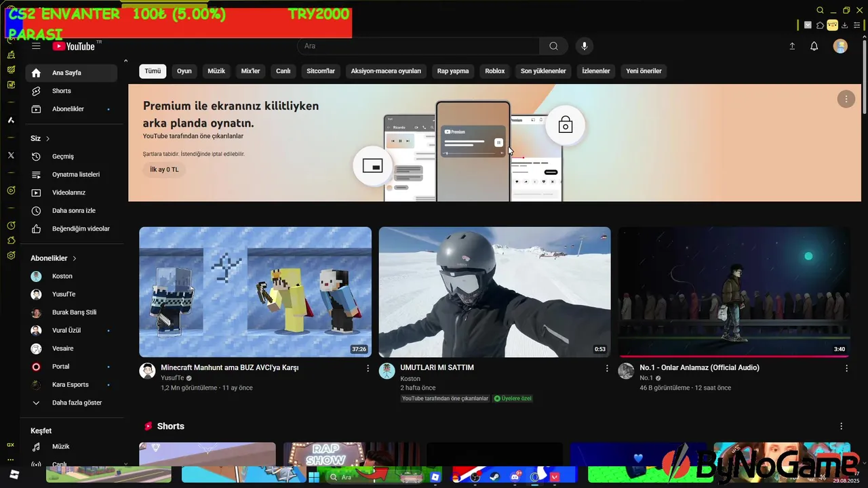
Task: Open options for the UMUTLARI MI SATTIM video
Action: (x=607, y=368)
